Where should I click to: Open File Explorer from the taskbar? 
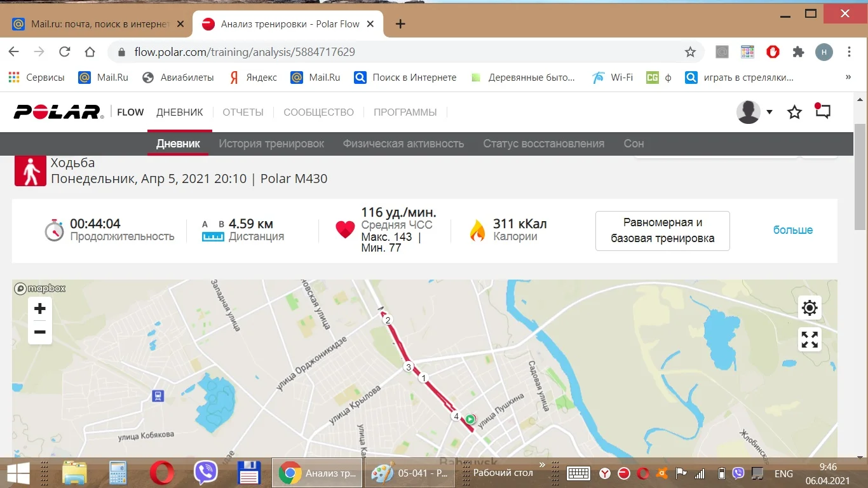click(x=74, y=473)
